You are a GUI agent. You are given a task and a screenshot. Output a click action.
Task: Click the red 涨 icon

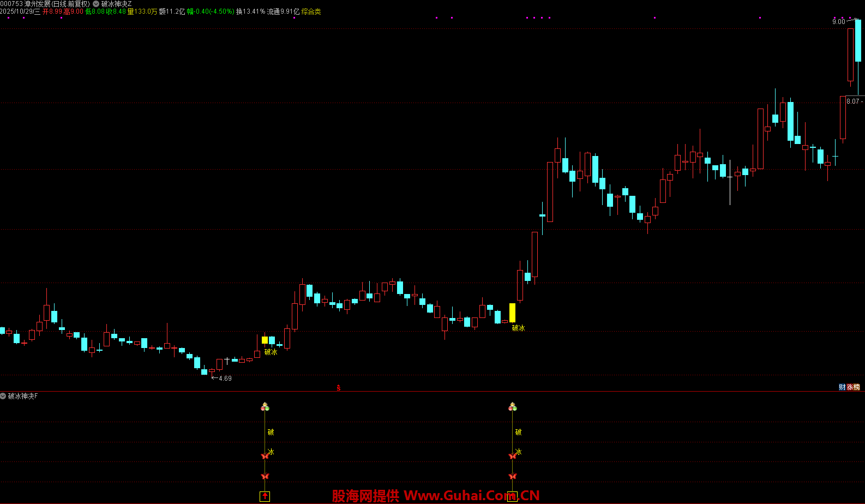(x=850, y=387)
